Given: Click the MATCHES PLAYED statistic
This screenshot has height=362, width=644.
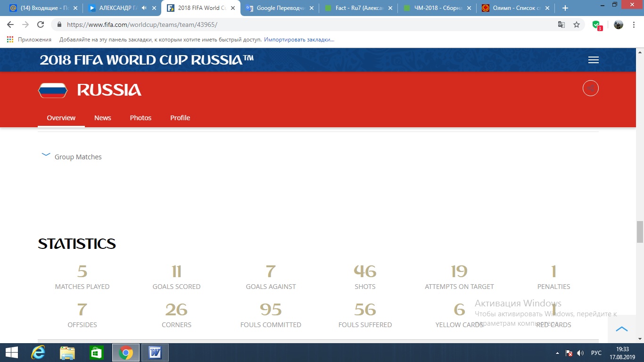Looking at the screenshot, I should pyautogui.click(x=82, y=277).
